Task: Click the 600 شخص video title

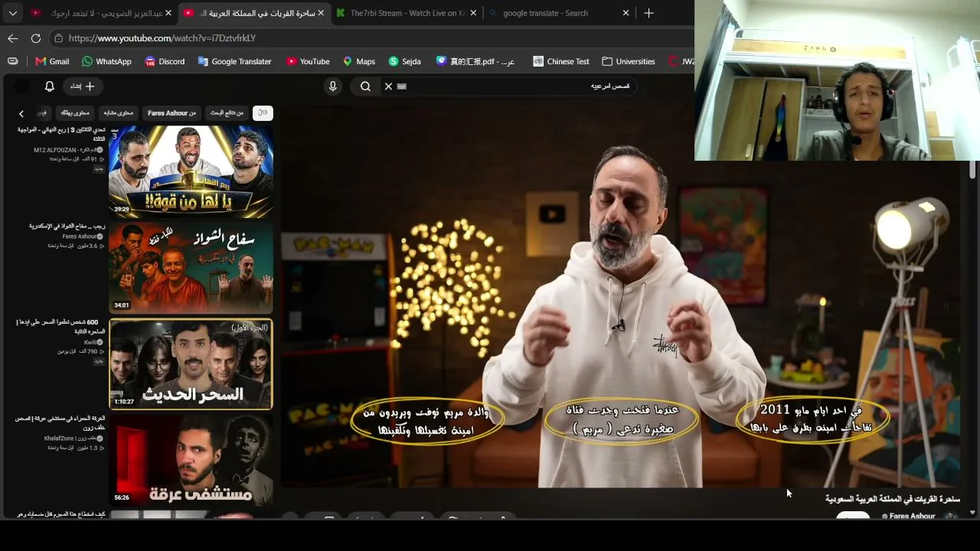Action: (x=61, y=327)
